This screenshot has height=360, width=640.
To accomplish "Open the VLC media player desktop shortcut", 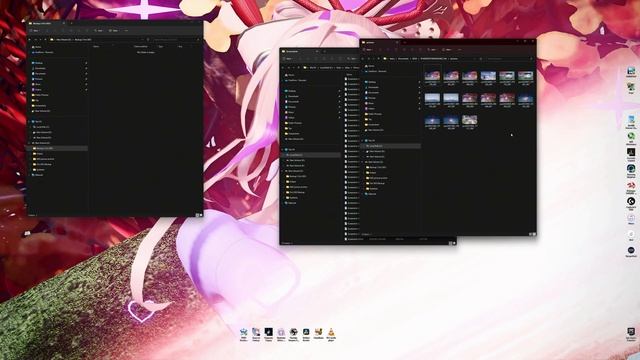I will [331, 333].
